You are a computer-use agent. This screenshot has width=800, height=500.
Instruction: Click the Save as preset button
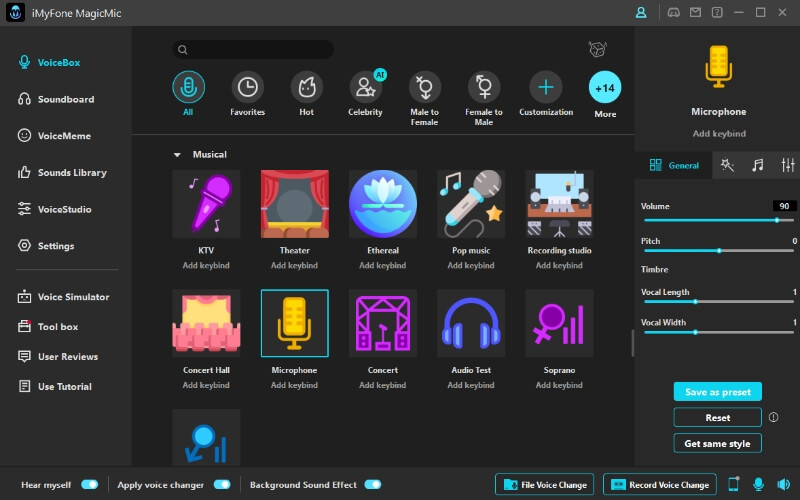tap(717, 392)
